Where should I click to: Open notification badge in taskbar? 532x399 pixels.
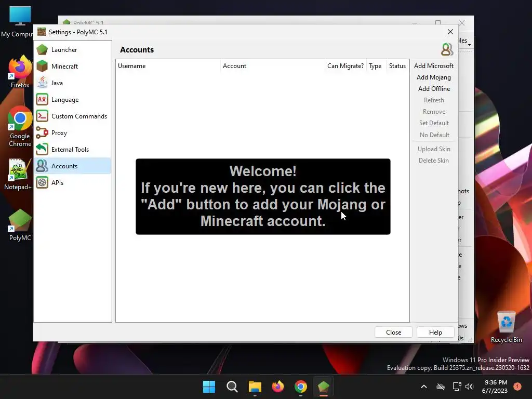[517, 386]
